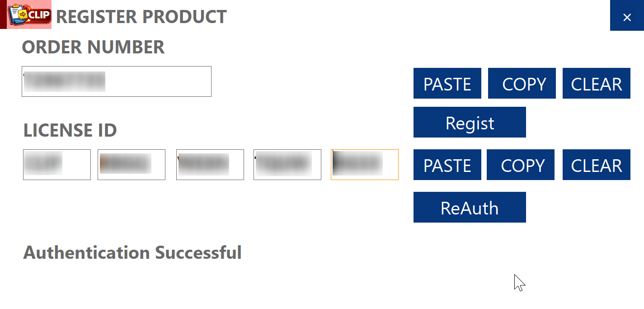This screenshot has width=644, height=309.
Task: Click the third License ID segment
Action: pos(210,165)
